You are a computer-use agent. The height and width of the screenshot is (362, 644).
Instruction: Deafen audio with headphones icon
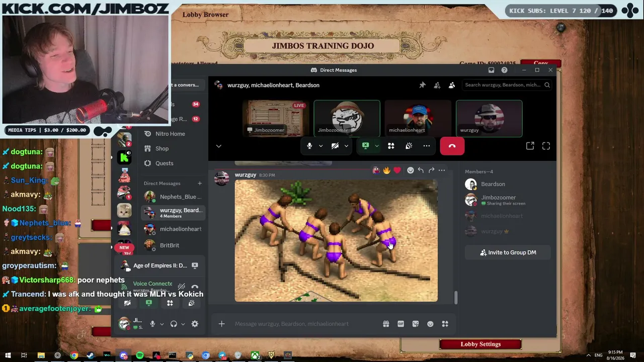coord(174,324)
